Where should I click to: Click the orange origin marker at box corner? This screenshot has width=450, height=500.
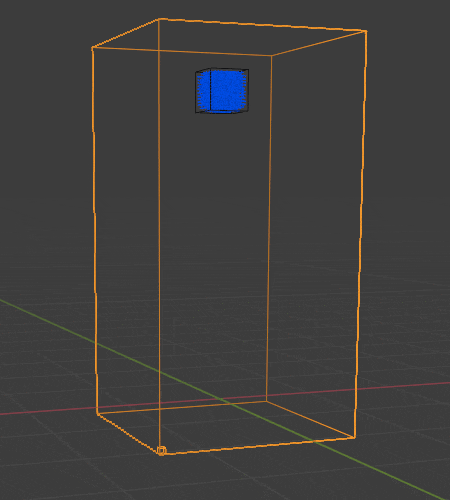coord(161,451)
